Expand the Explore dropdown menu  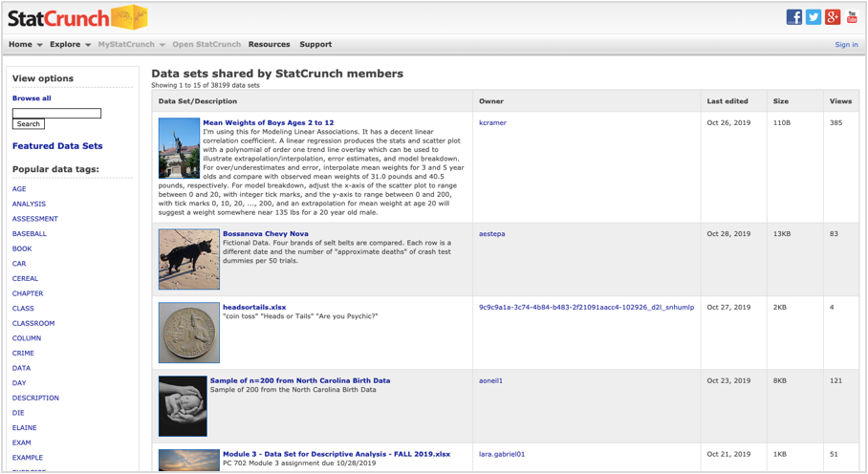[x=70, y=44]
